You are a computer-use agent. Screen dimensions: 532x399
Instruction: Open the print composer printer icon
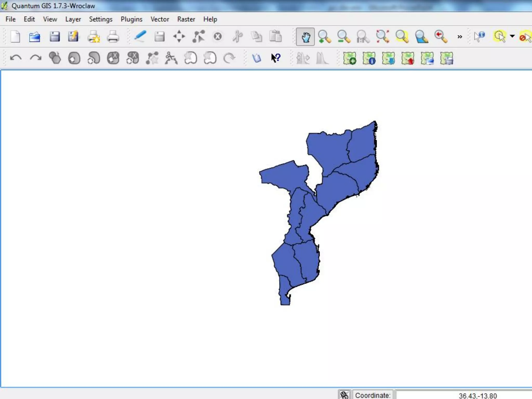click(x=113, y=37)
